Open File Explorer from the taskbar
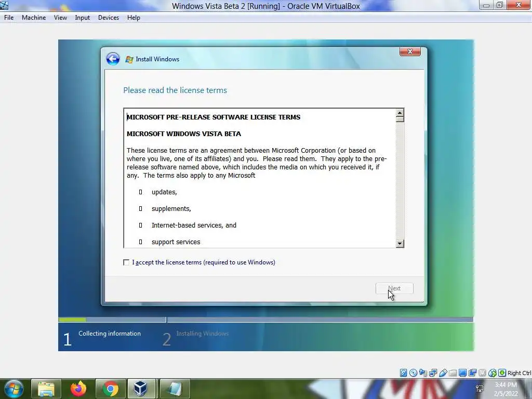 coord(46,389)
